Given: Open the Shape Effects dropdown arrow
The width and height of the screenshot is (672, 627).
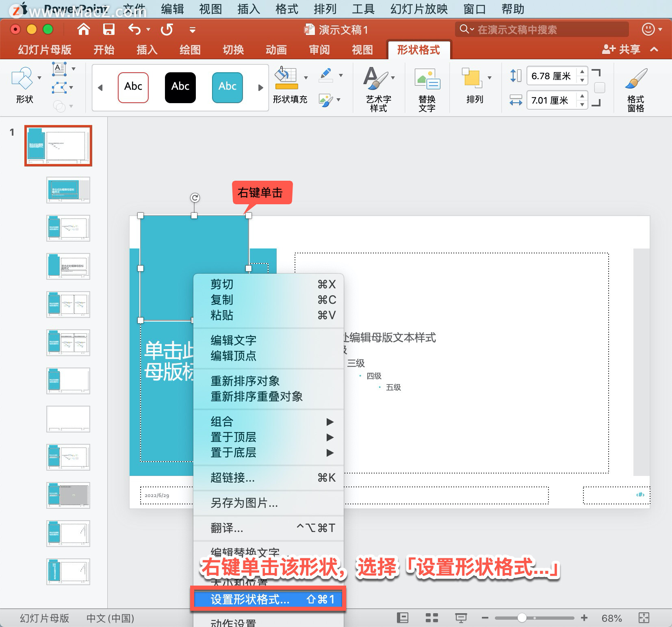Looking at the screenshot, I should coord(338,100).
